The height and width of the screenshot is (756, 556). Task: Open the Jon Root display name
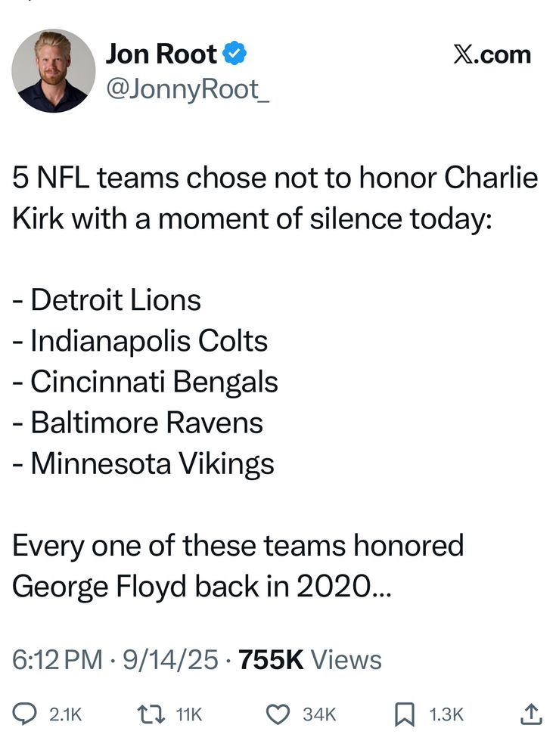161,54
